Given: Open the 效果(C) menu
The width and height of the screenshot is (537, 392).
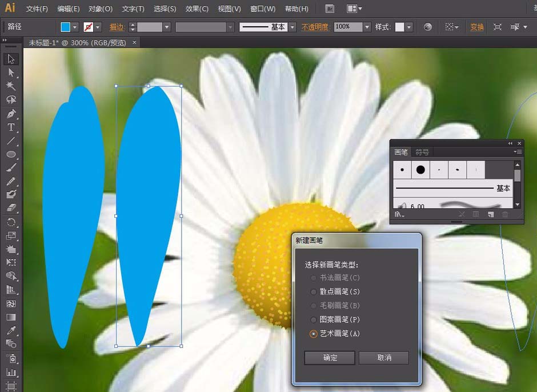Looking at the screenshot, I should pyautogui.click(x=197, y=9).
